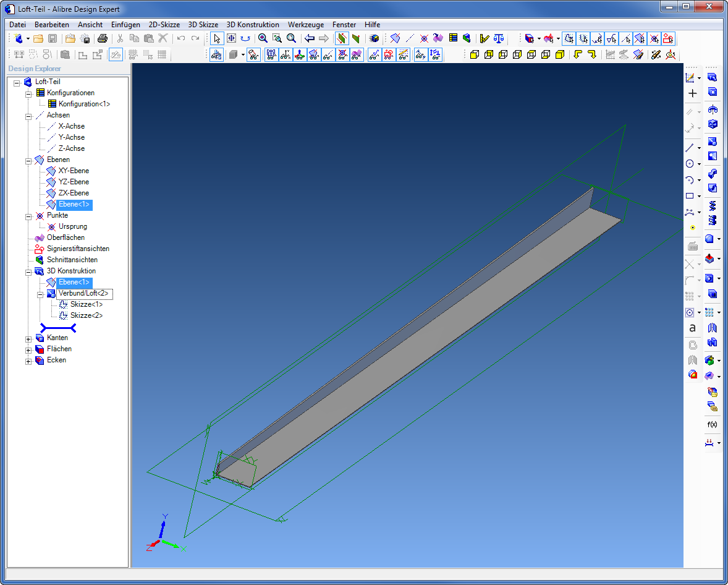Toggle the redline selection filter
The image size is (728, 585).
coord(668,38)
